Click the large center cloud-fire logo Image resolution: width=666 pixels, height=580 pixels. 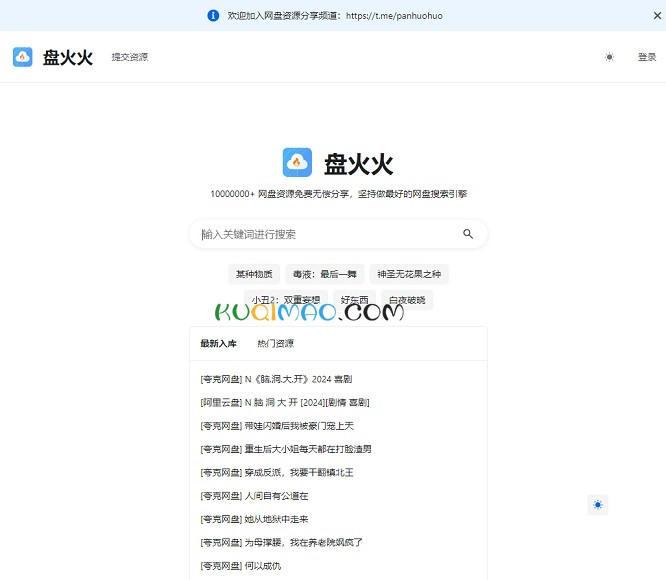[x=297, y=162]
